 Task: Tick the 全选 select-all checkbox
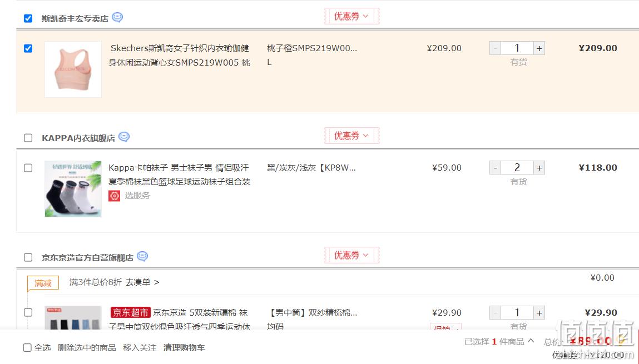tap(27, 348)
